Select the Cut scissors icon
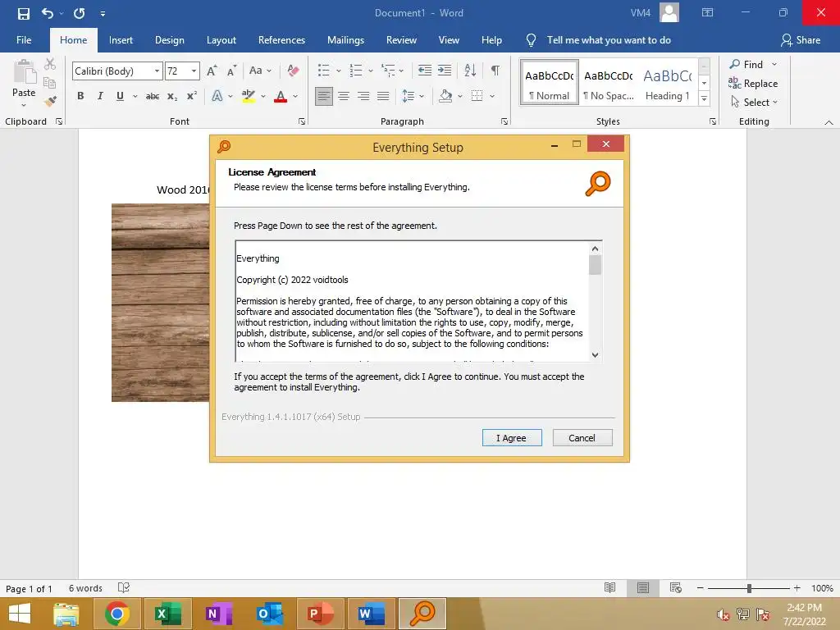 coord(50,64)
